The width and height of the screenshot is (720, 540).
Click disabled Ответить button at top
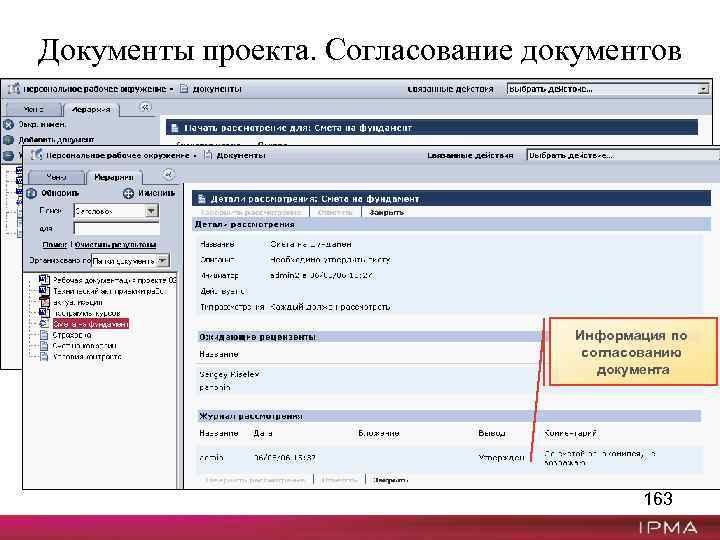click(335, 212)
